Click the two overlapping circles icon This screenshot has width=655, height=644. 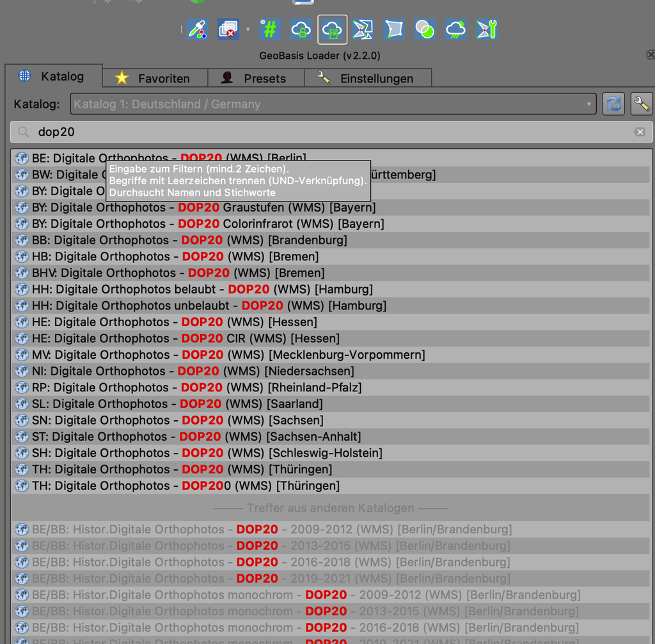pyautogui.click(x=425, y=29)
